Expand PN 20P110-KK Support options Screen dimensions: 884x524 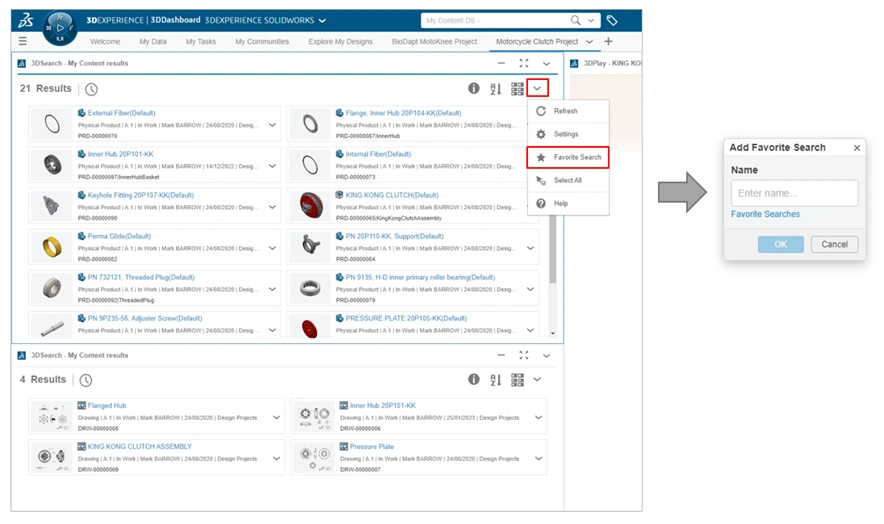(531, 248)
